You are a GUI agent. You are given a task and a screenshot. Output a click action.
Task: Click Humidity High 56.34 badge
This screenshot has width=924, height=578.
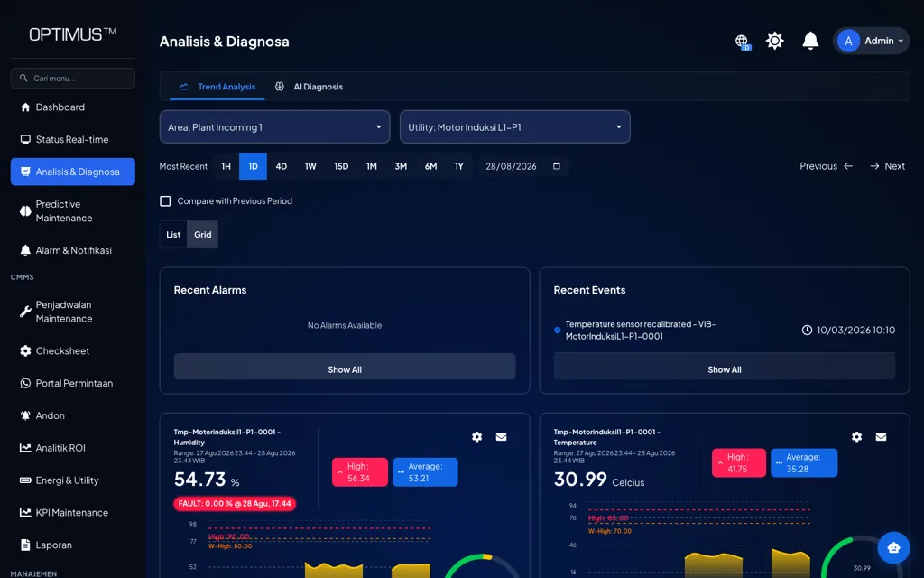pos(360,471)
